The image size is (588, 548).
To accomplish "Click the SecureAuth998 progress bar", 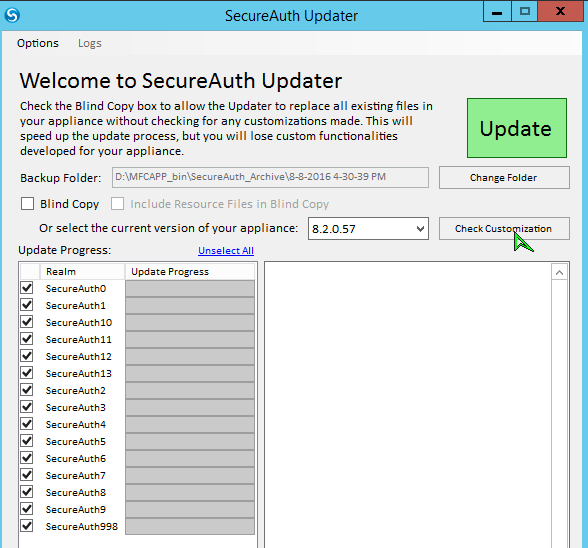I will click(190, 527).
